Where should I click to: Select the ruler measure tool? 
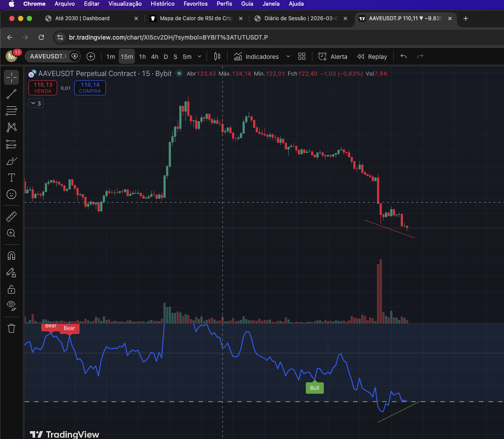pyautogui.click(x=11, y=216)
